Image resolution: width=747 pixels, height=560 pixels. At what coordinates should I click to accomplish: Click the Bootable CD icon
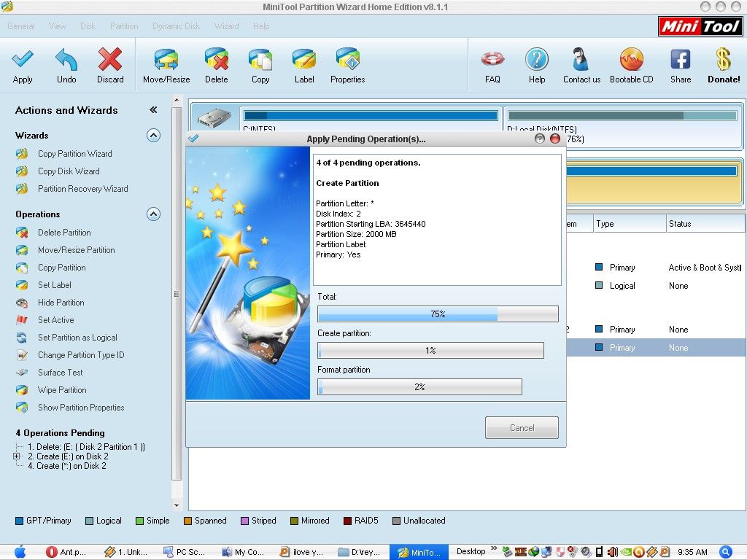pyautogui.click(x=631, y=60)
